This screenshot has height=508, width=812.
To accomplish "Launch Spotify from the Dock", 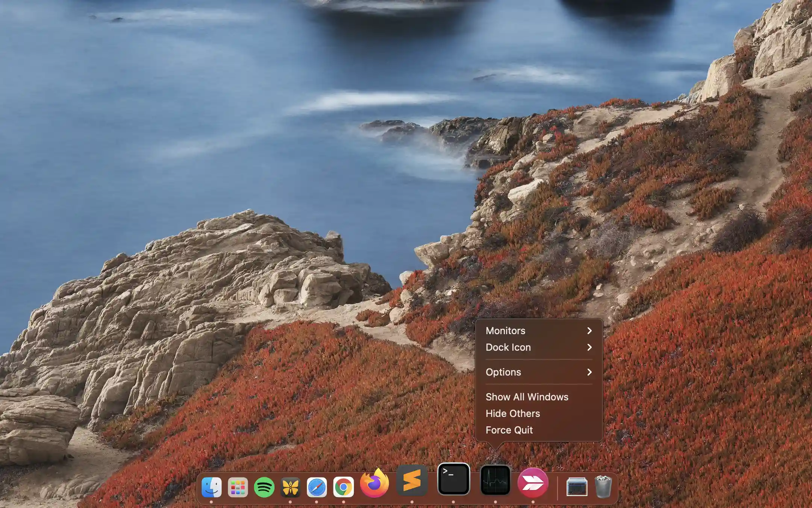I will 264,486.
